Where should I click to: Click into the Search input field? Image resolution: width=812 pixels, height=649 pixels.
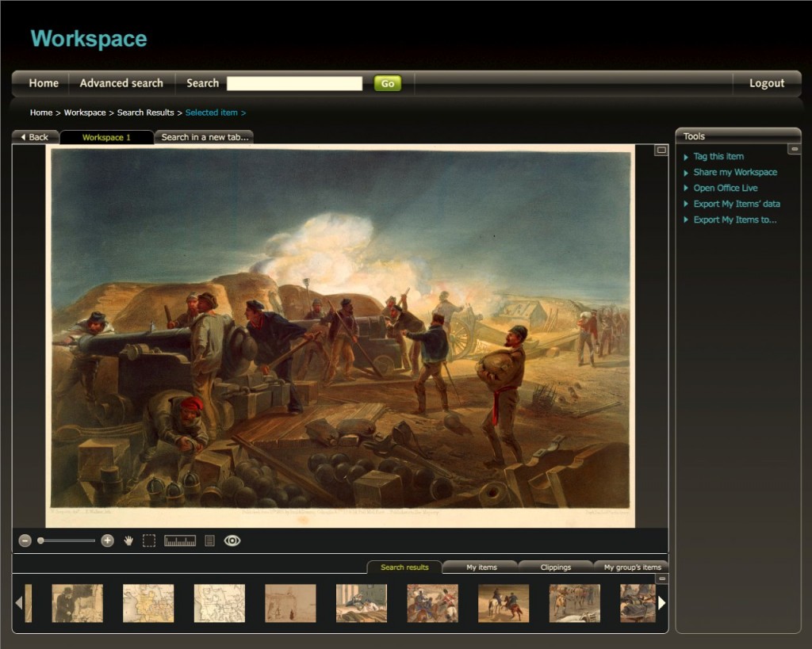[x=295, y=83]
